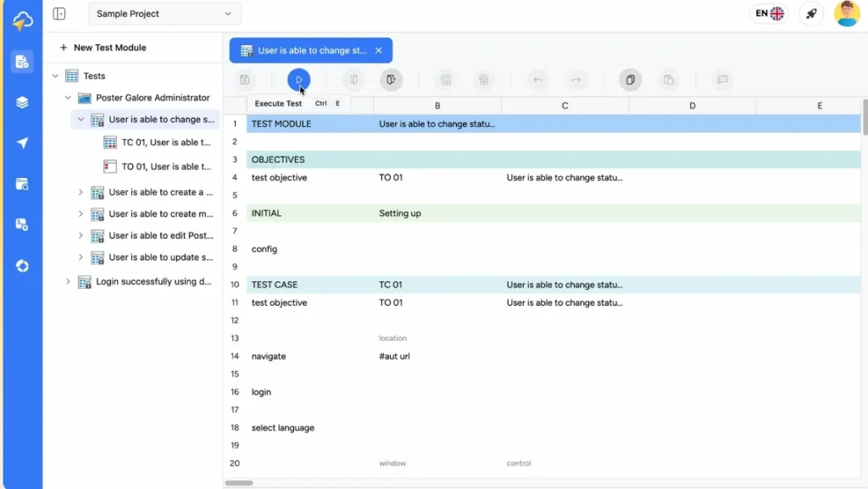Run the test using the Execute Test button

coord(300,80)
